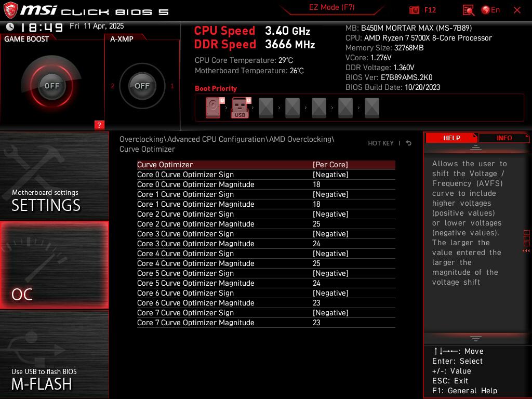Screen dimensions: 532x399
Task: Switch to the HELP tab
Action: [451, 138]
